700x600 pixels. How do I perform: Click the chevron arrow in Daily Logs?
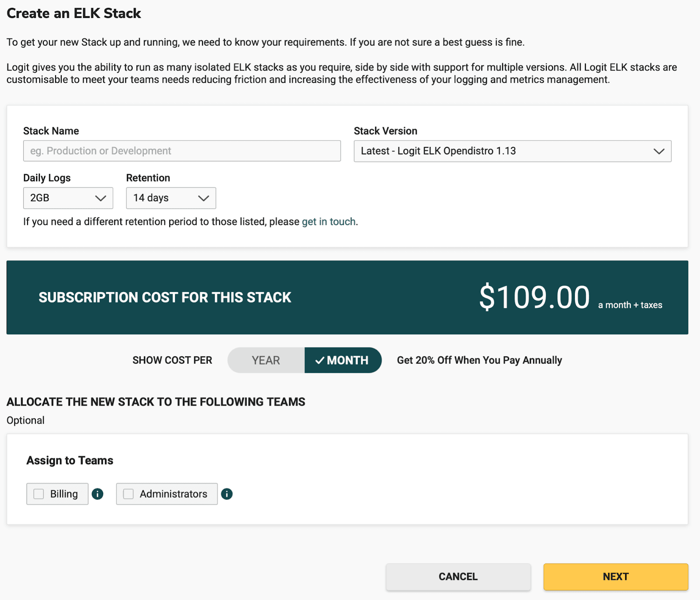(x=101, y=198)
